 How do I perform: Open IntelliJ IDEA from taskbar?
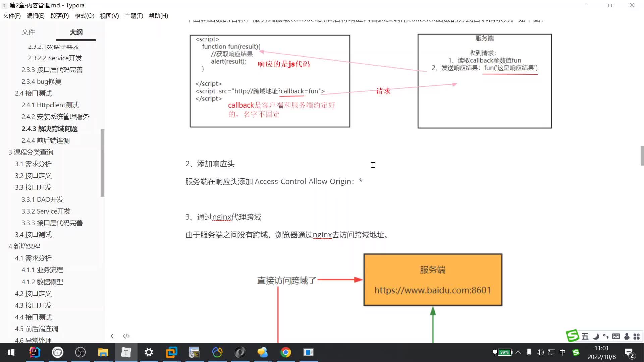tap(35, 352)
